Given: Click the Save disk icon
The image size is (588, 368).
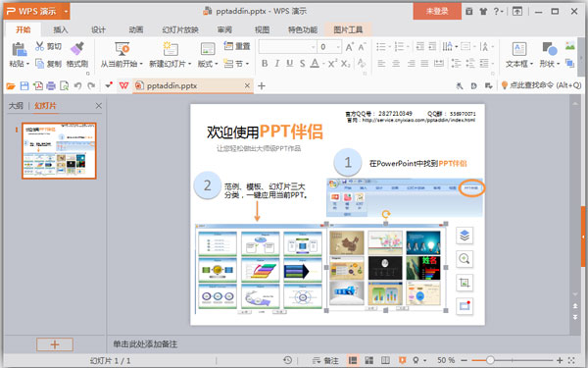Looking at the screenshot, I should (x=24, y=86).
